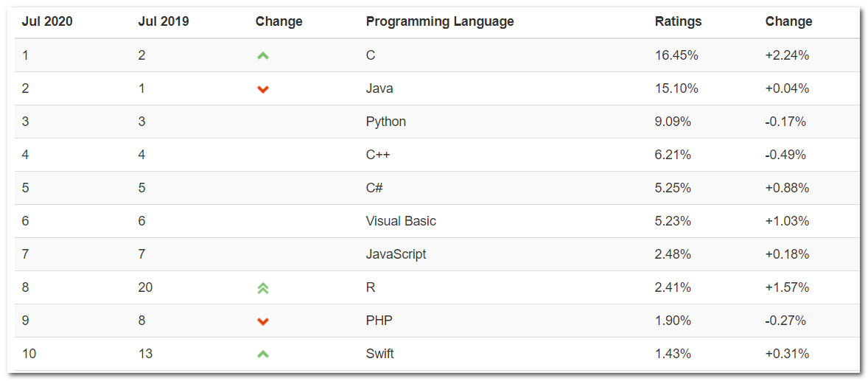
Task: Click the green up arrow beside C
Action: pyautogui.click(x=263, y=55)
